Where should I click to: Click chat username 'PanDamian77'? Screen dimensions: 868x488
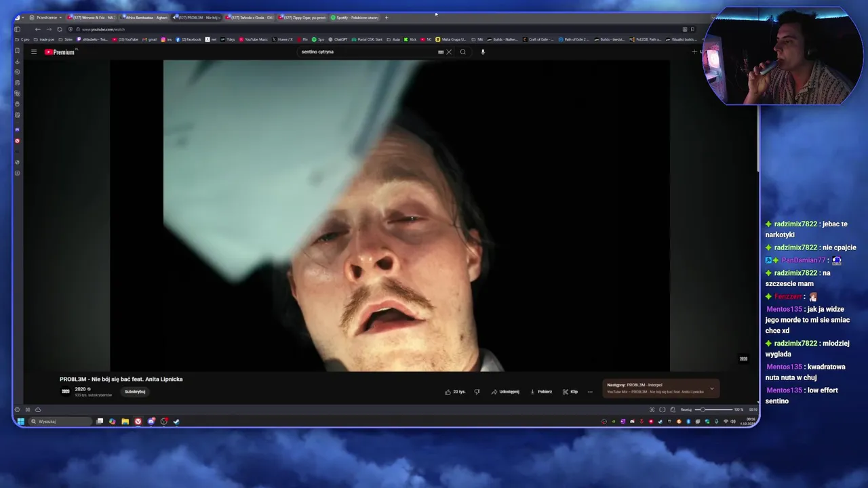(x=804, y=260)
